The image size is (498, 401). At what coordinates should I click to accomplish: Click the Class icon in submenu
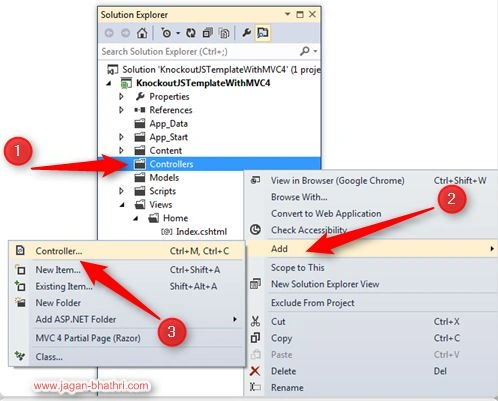20,356
